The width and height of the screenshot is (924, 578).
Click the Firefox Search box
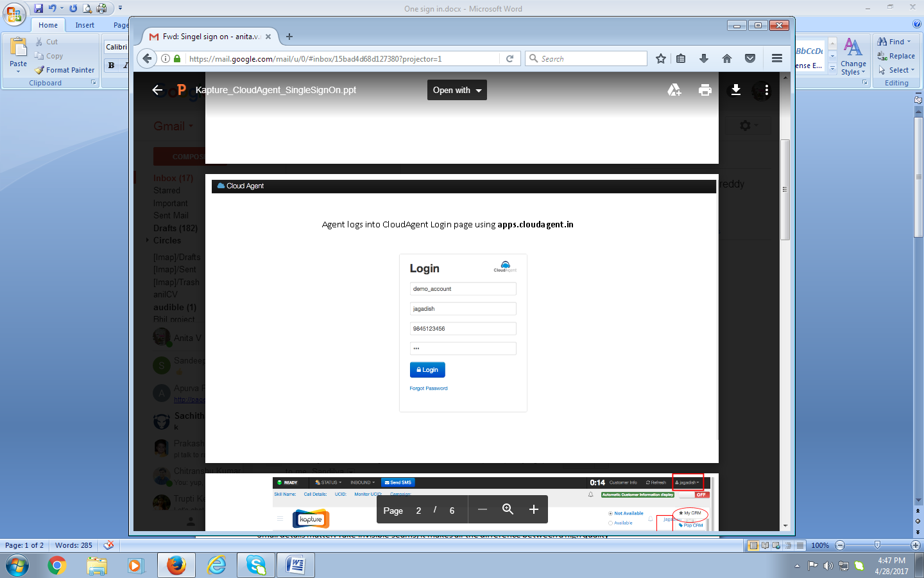[x=586, y=58]
